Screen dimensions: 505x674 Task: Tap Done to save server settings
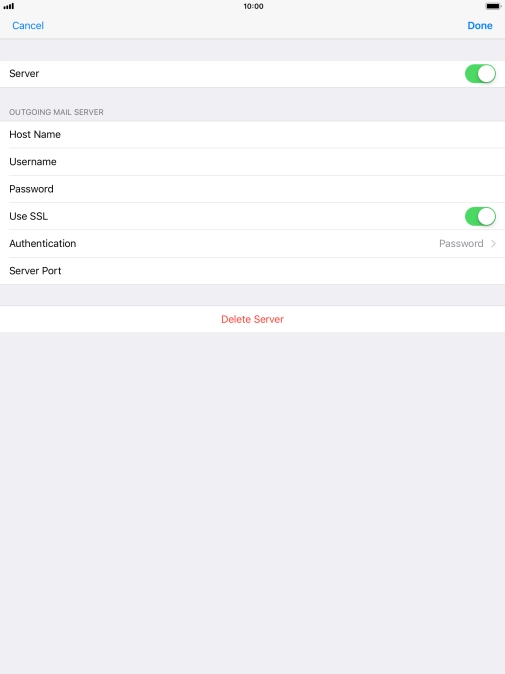[x=480, y=25]
